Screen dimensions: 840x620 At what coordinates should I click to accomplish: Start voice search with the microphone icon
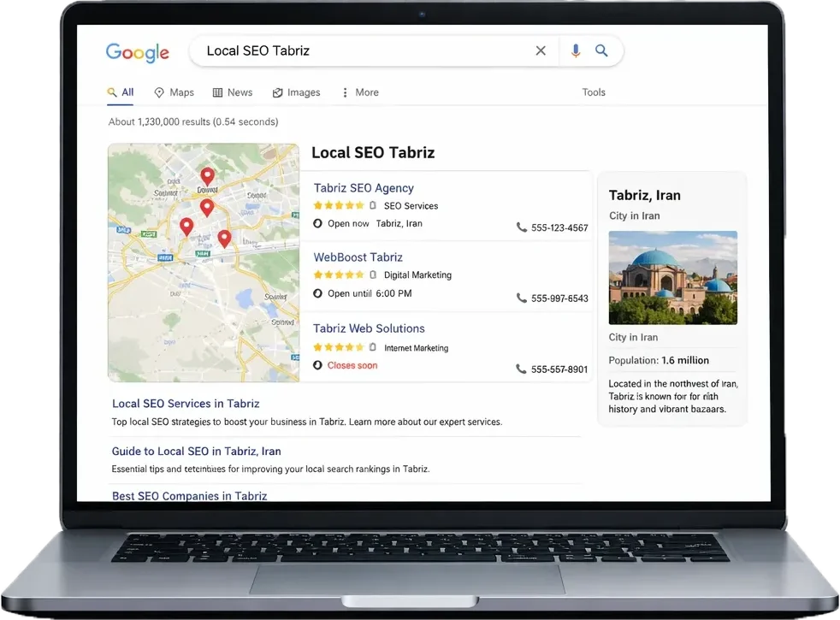pyautogui.click(x=576, y=50)
